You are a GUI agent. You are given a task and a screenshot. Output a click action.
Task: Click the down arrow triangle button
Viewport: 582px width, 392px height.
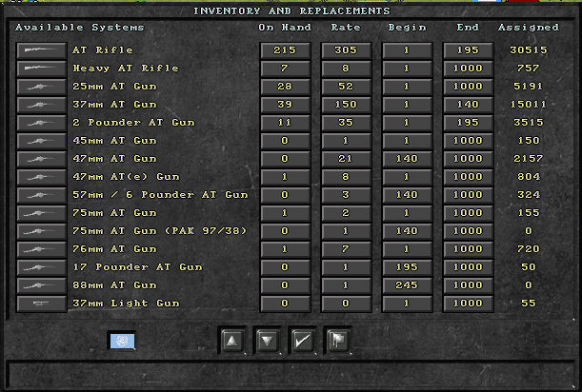click(268, 340)
